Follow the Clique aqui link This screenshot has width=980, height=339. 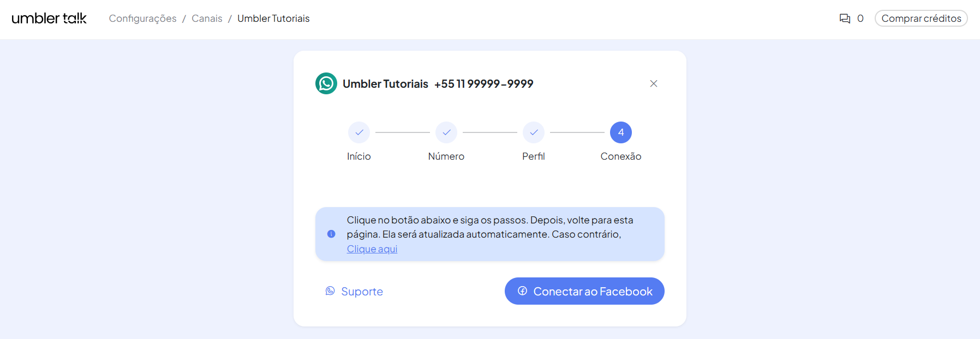tap(372, 249)
